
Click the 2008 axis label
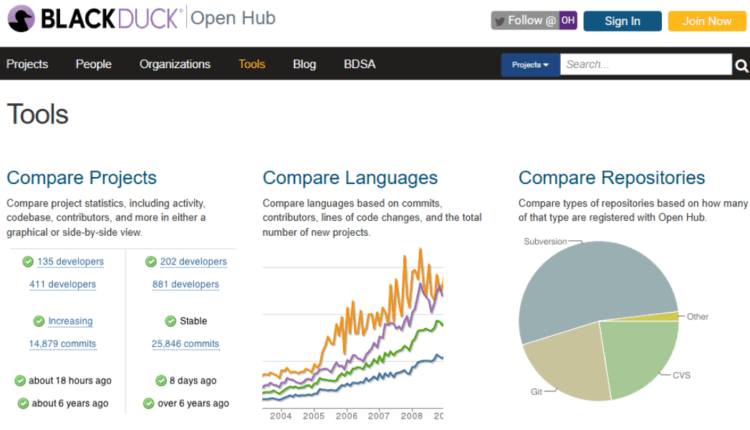click(x=411, y=416)
